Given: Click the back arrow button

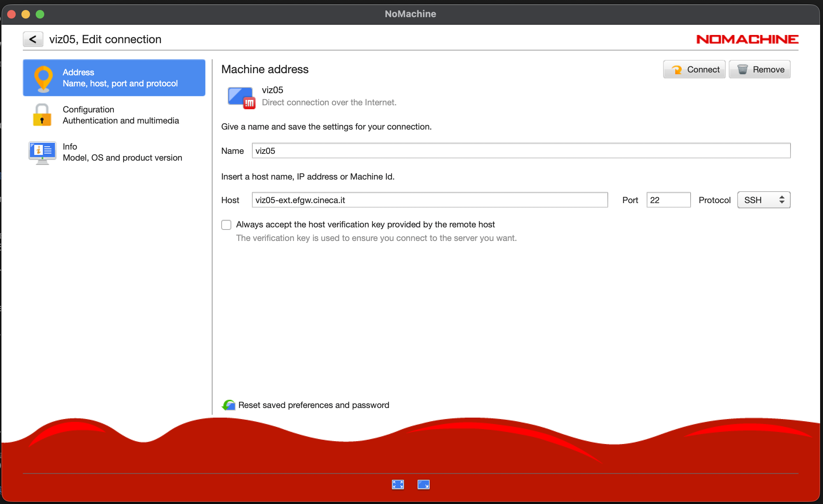Looking at the screenshot, I should 33,39.
